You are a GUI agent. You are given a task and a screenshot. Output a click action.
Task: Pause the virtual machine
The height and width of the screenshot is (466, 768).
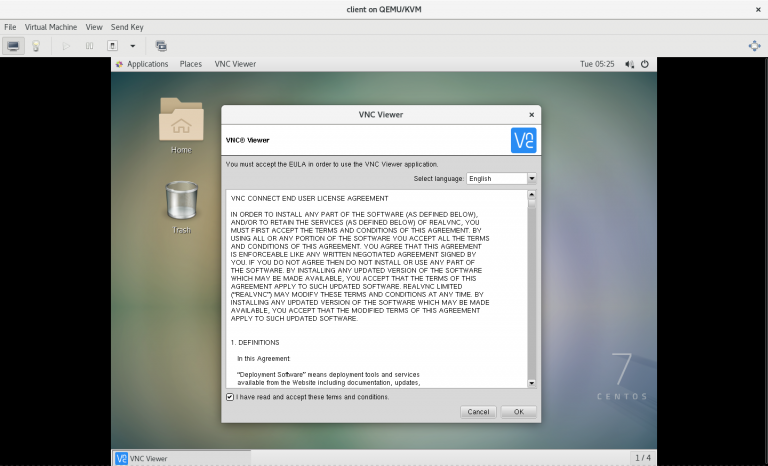point(89,46)
